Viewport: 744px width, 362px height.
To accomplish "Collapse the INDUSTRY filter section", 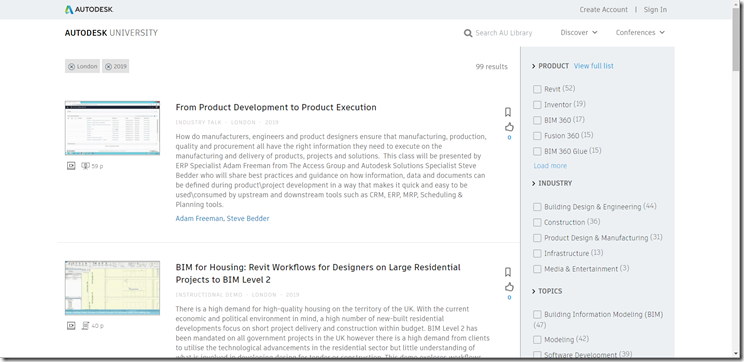I will pyautogui.click(x=552, y=183).
